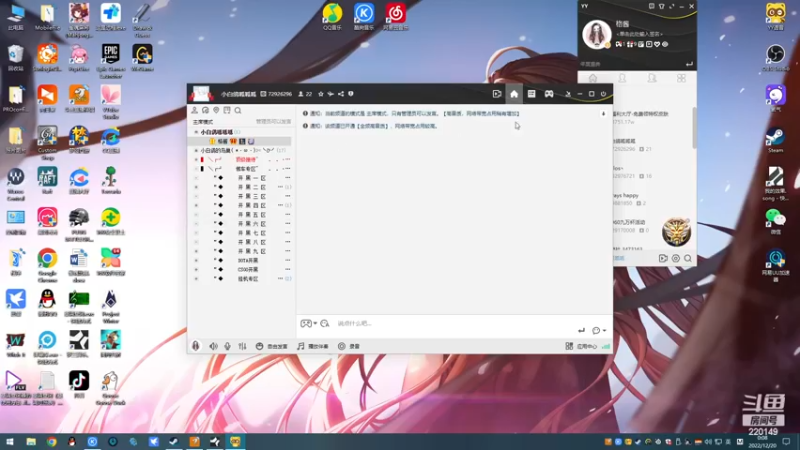Click the bookmark icon above the channel tree
This screenshot has height=450, width=800.
(227, 110)
